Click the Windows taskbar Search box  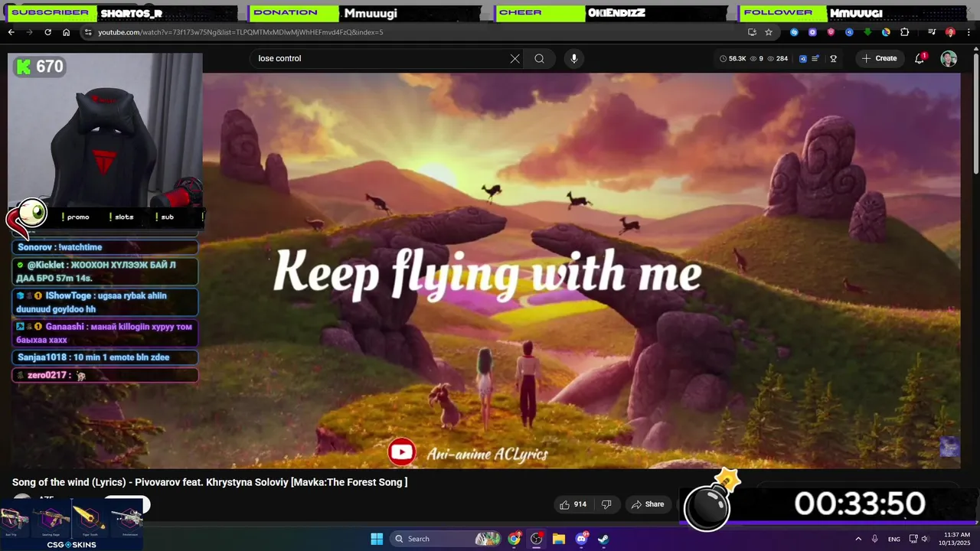[x=446, y=539]
